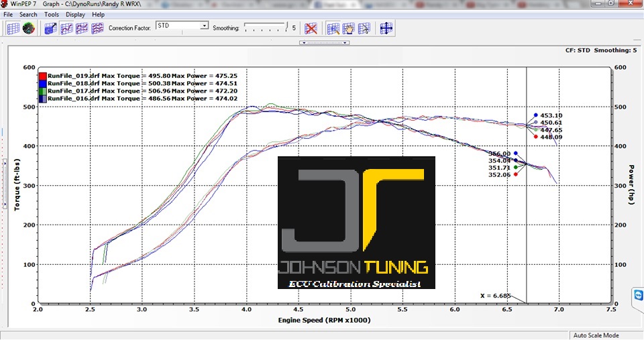This screenshot has width=644, height=340.
Task: Open the Correction Factor STD dropdown
Action: (182, 26)
